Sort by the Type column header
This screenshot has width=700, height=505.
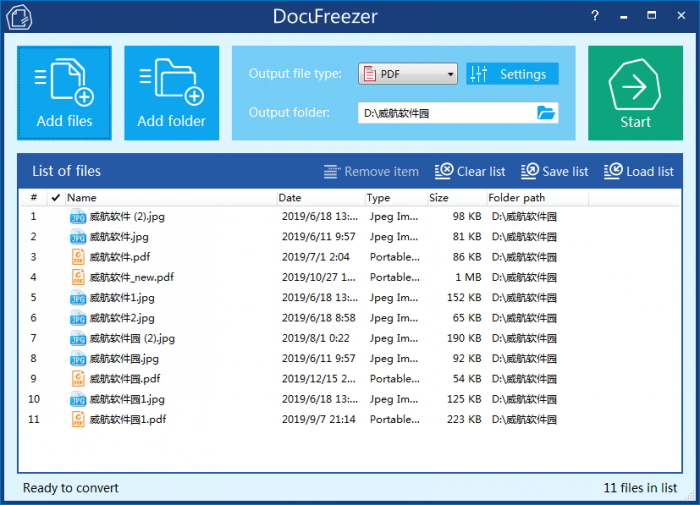[x=396, y=197]
